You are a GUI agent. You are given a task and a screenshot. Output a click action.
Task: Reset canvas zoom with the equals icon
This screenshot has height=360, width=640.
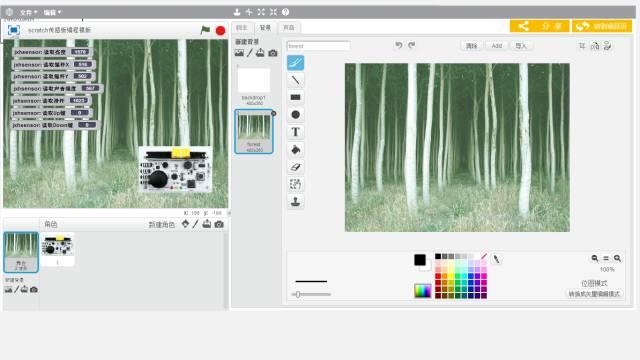click(606, 258)
